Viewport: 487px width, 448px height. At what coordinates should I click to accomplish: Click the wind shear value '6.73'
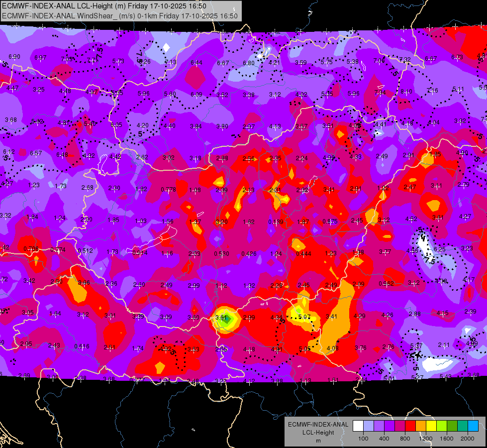tap(457, 57)
